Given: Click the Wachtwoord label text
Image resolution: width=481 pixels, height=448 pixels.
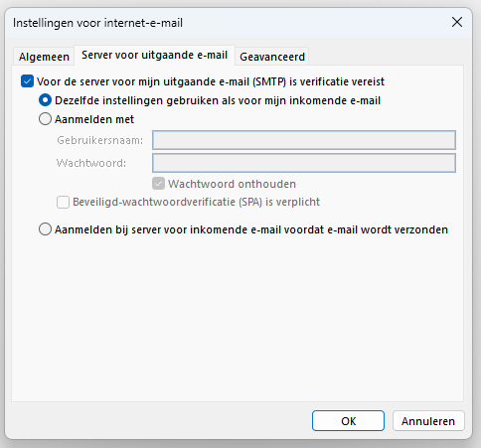Looking at the screenshot, I should [x=91, y=163].
